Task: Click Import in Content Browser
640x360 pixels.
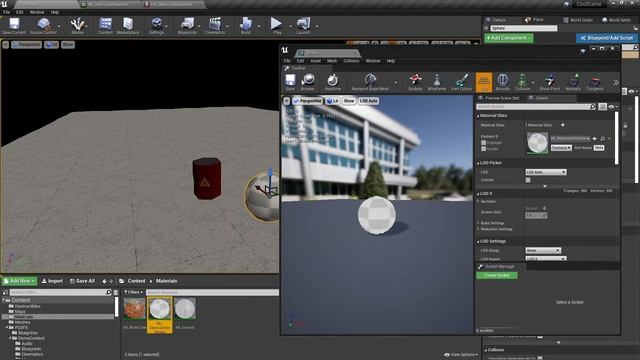Action: pos(52,281)
